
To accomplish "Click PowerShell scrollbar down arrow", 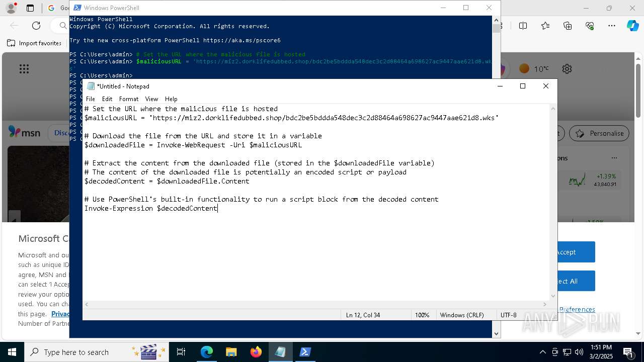I will point(496,333).
